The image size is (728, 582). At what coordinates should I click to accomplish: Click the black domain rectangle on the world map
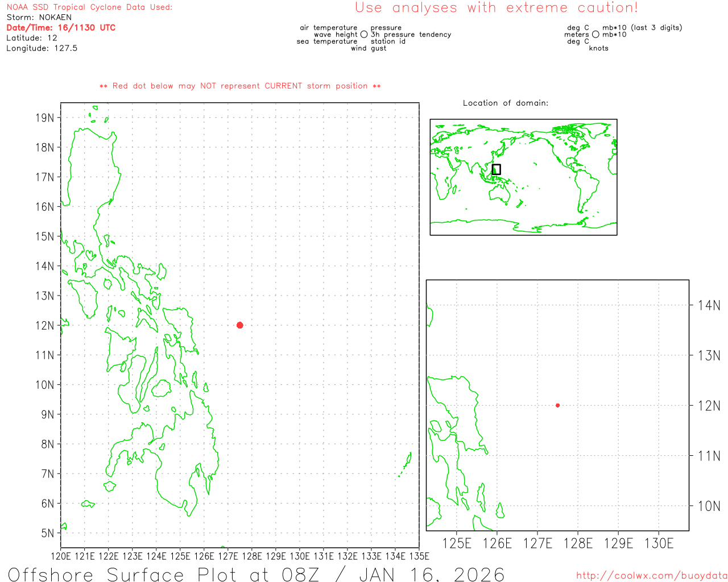pyautogui.click(x=496, y=169)
